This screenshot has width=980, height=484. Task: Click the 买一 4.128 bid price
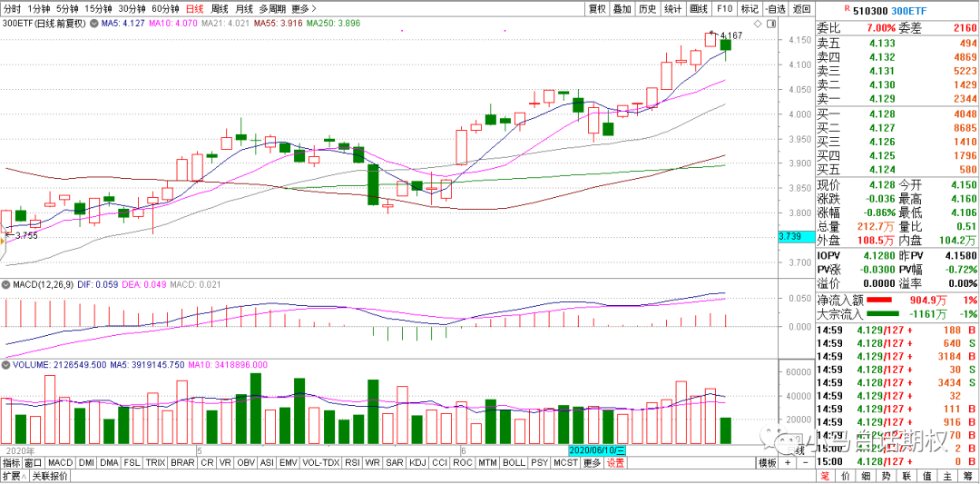[x=881, y=114]
